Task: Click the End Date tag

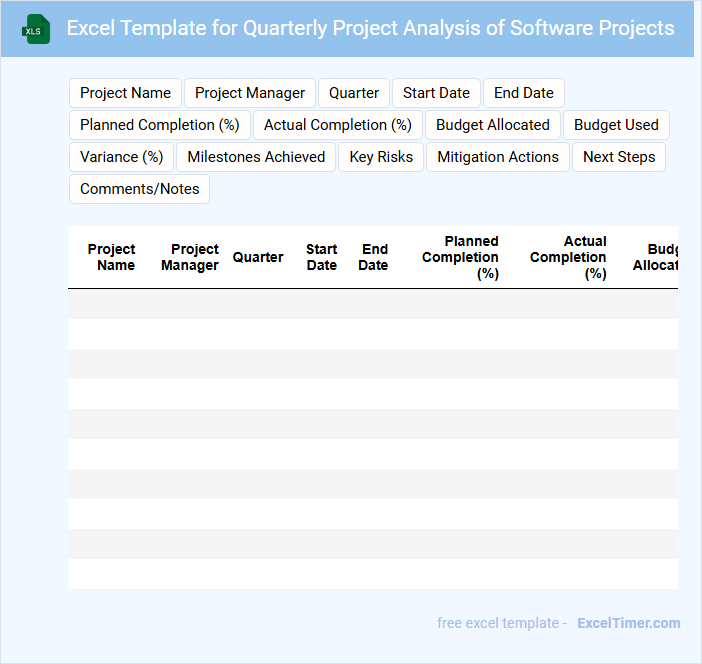Action: pyautogui.click(x=524, y=93)
